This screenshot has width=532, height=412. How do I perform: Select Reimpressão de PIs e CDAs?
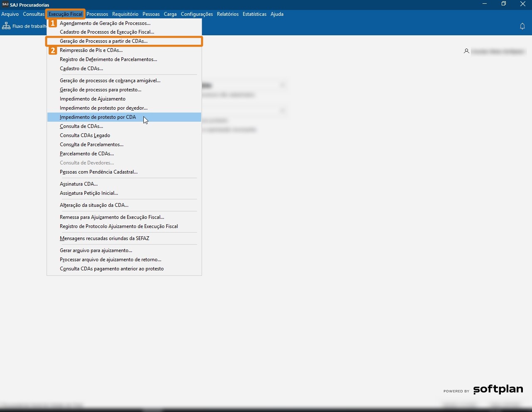coord(91,50)
